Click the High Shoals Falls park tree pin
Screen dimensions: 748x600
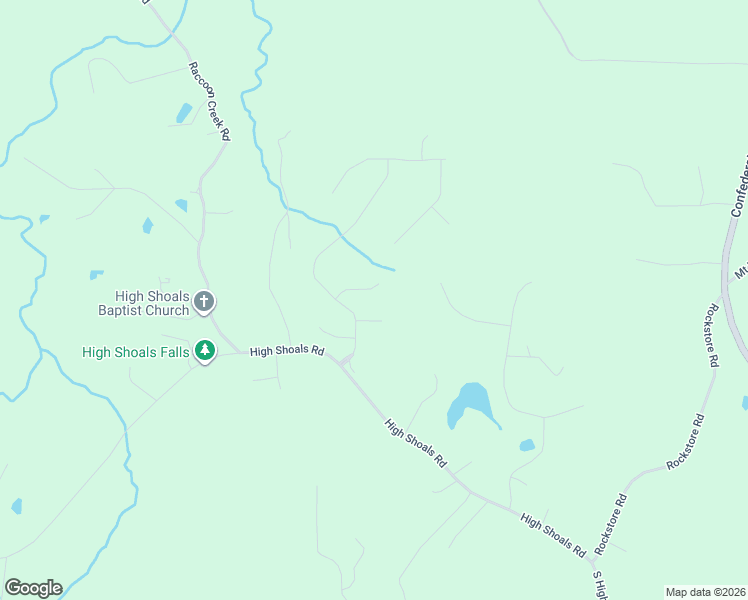pos(205,351)
